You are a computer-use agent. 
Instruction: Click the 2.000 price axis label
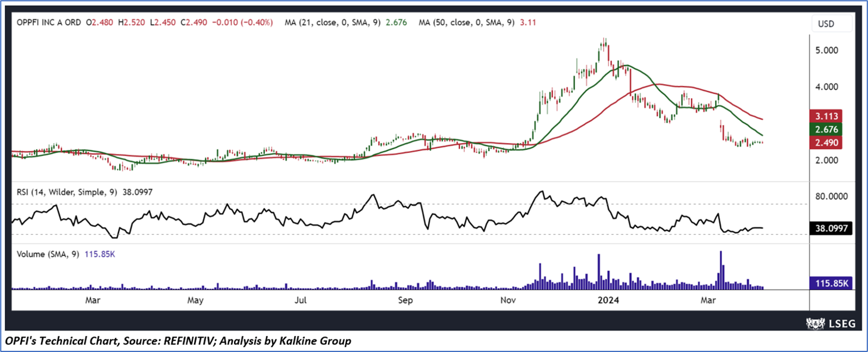(827, 160)
